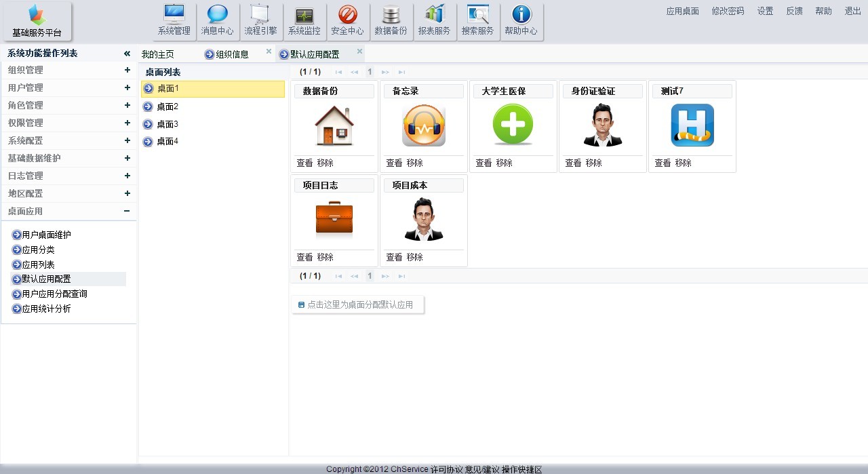868x474 pixels.
Task: Collapse the 桌面应用 sidebar section
Action: point(127,211)
